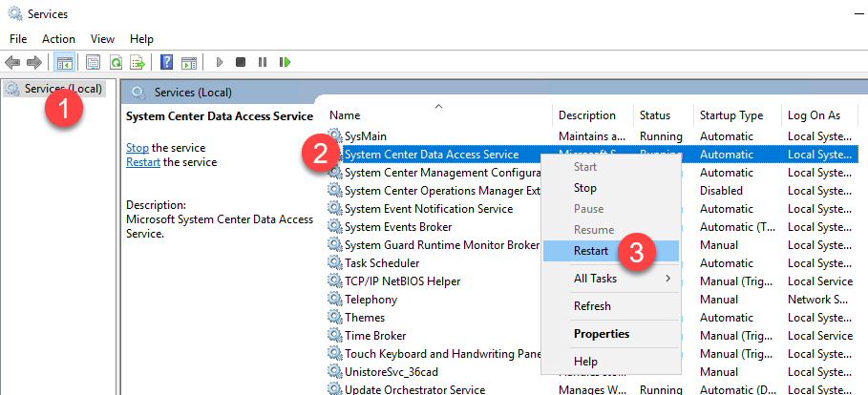Select the Task Scheduler service row
The height and width of the screenshot is (395, 868).
[592, 262]
